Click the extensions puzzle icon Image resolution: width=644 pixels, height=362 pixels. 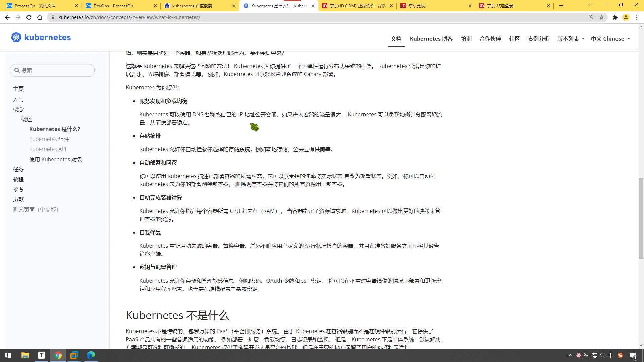coord(616,17)
